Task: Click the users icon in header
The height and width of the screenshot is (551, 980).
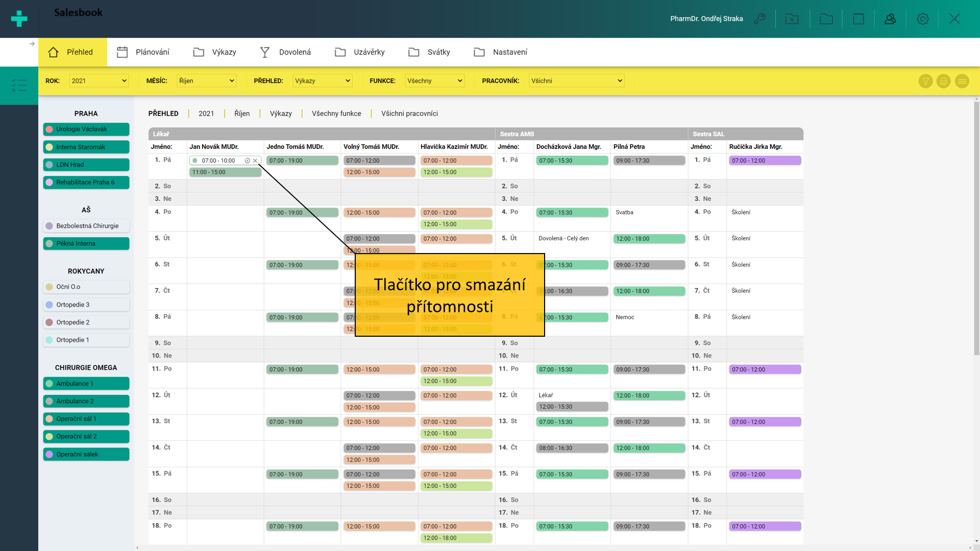Action: click(x=890, y=19)
